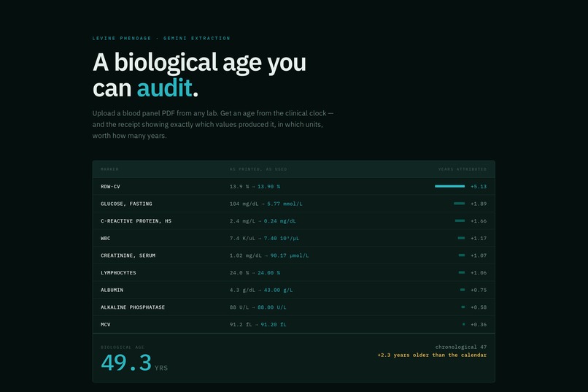
Task: Select the 'C-REACTIVE PROTEIN, HS' marker name
Action: coord(136,221)
